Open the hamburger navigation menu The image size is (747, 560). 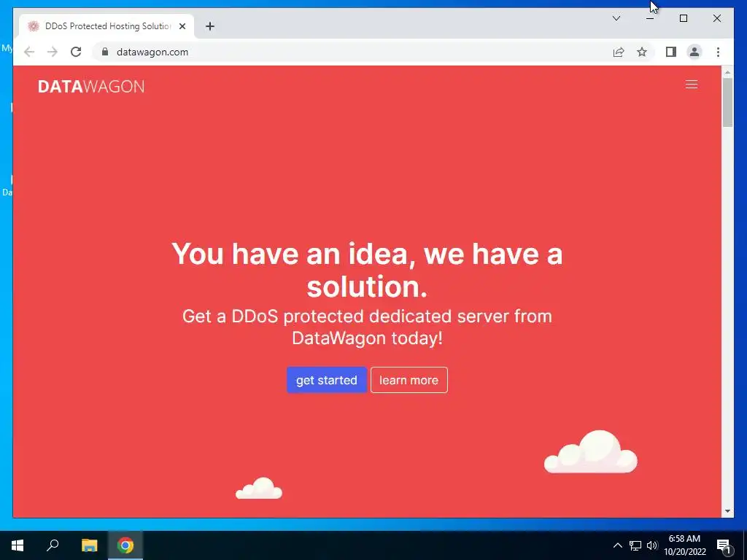[692, 85]
